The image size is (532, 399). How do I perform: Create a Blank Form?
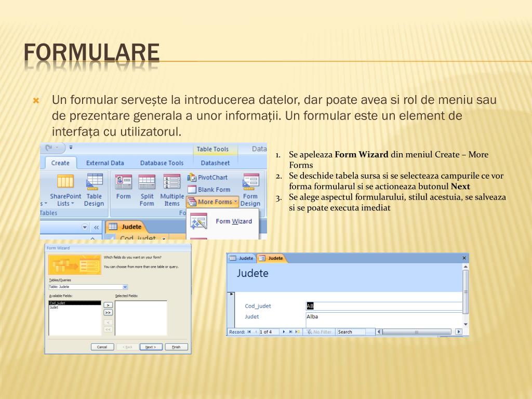click(x=209, y=189)
